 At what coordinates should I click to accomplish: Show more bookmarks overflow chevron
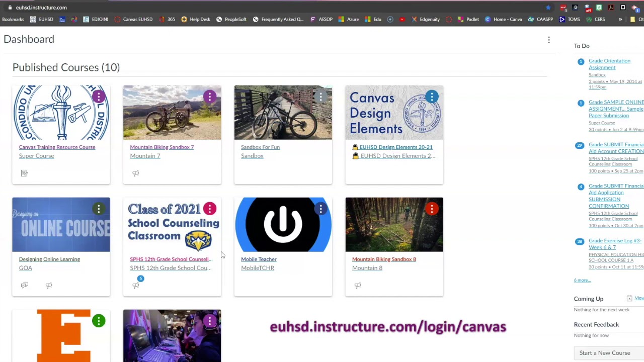click(x=620, y=19)
